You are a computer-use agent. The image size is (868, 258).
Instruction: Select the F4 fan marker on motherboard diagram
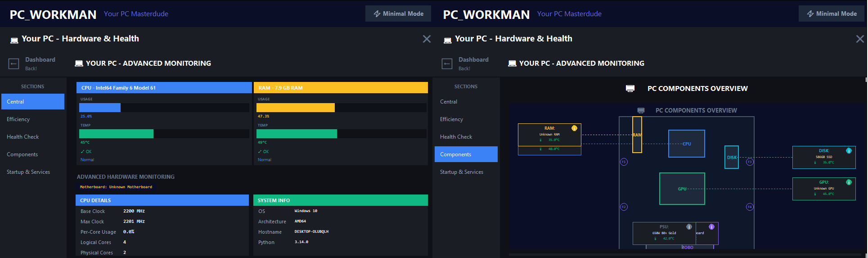[x=750, y=207]
